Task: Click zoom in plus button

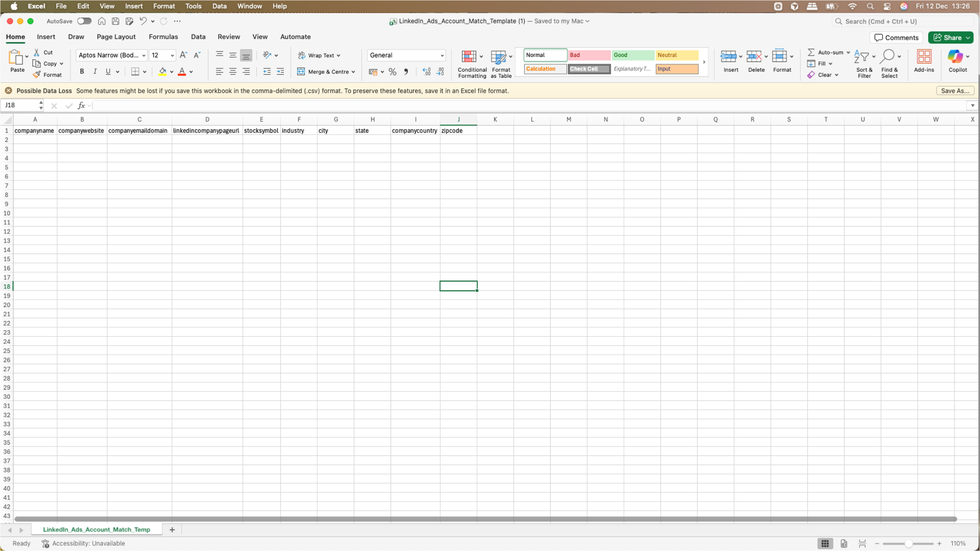Action: coord(939,544)
